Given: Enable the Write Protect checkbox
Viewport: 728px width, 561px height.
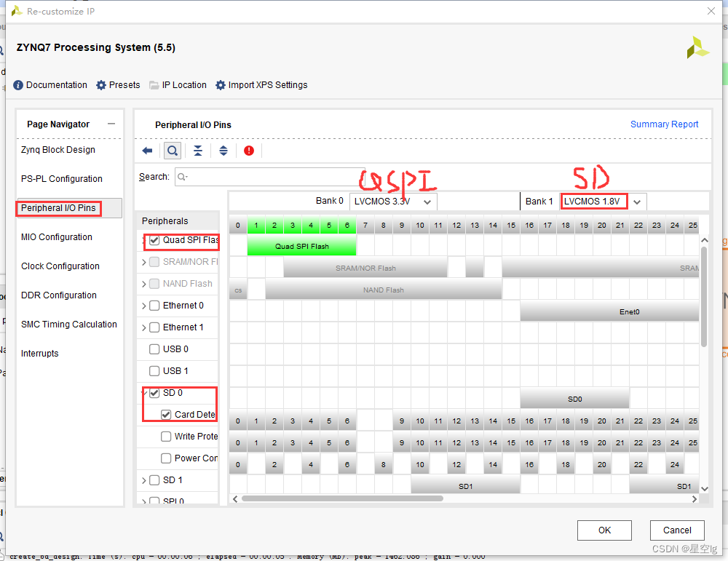Looking at the screenshot, I should pos(166,437).
